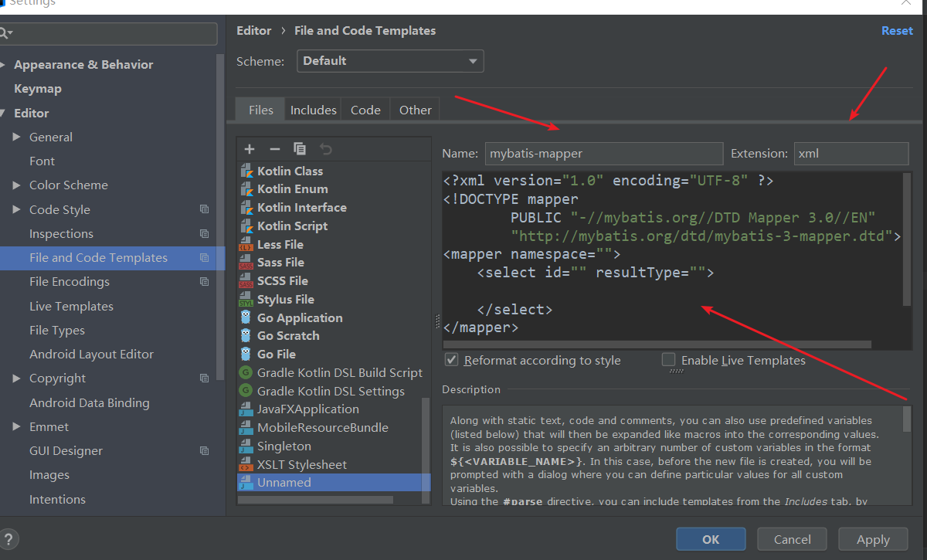Expand the Color Scheme node
Viewport: 927px width, 560px height.
17,185
